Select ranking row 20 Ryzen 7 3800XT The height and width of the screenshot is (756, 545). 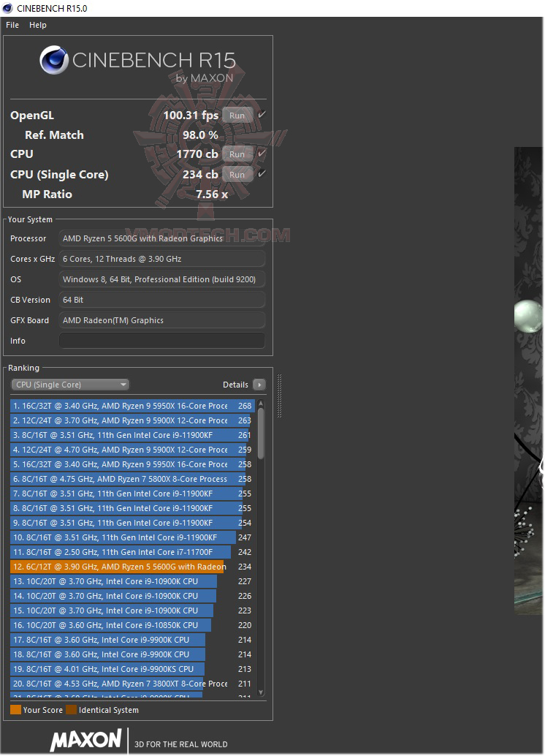pyautogui.click(x=132, y=684)
